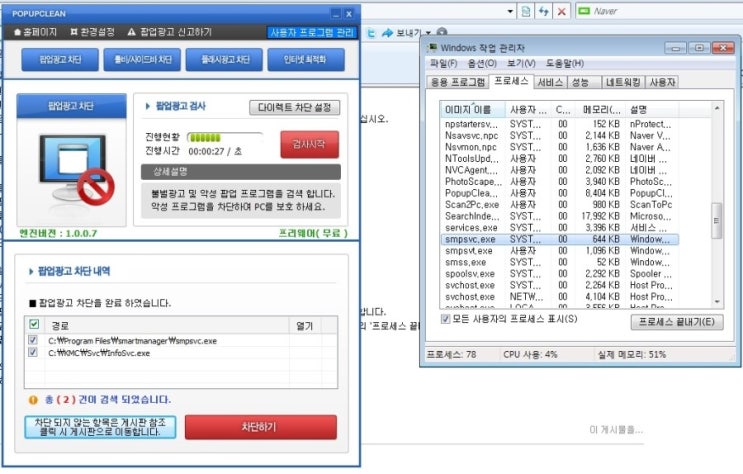Click C:\KMC\Svc\InfoSvc.exe path text
The image size is (743, 474).
point(99,353)
